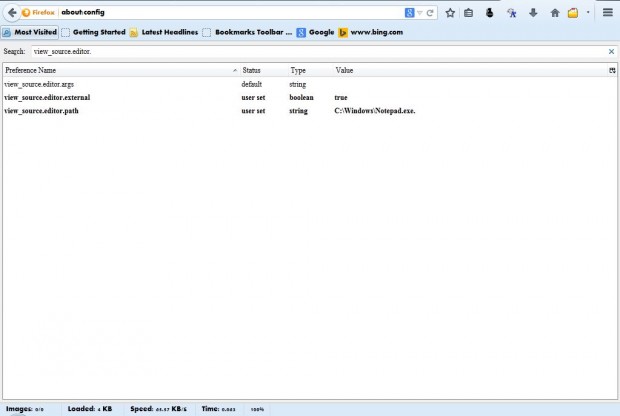Clear the search with the X button

pos(611,51)
